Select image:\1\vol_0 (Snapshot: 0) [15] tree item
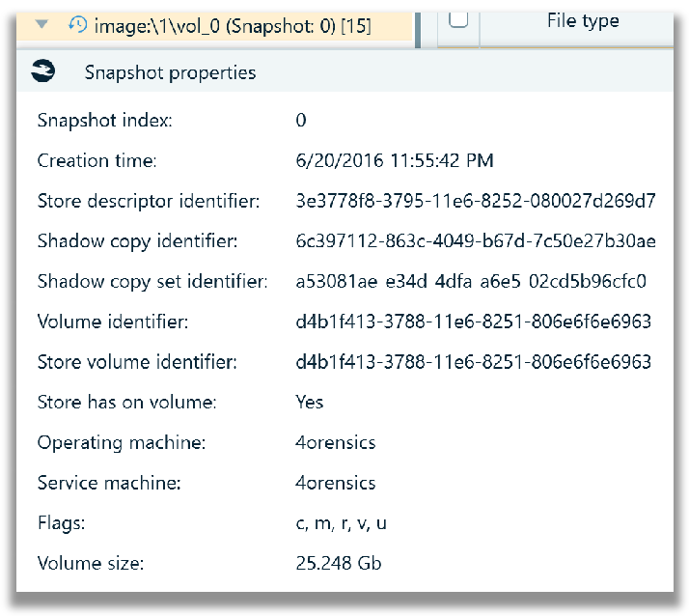Viewport: 689px width, 616px height. pos(232,26)
